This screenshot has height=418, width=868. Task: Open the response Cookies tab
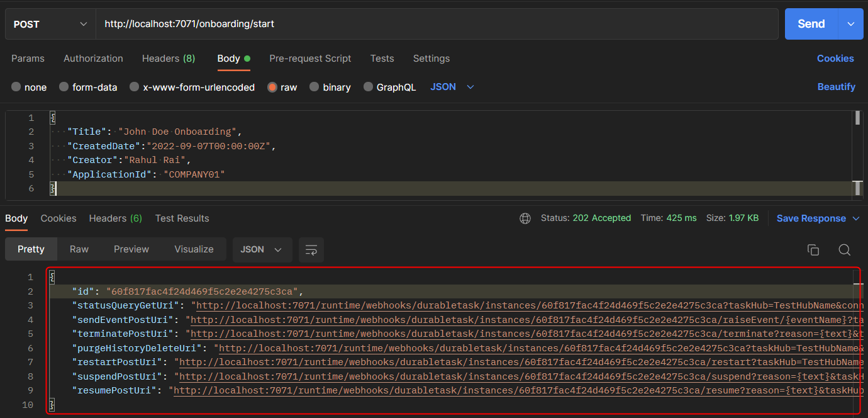pos(58,218)
